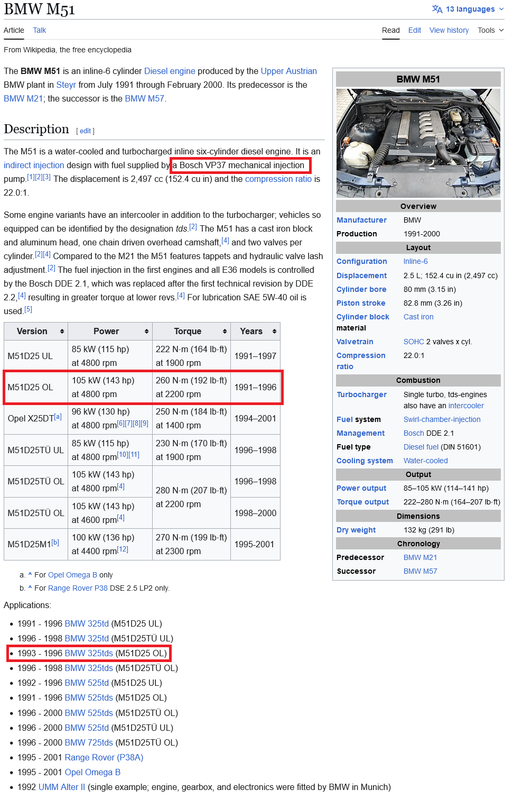Open Configuration infobox link
The width and height of the screenshot is (532, 799).
point(362,261)
